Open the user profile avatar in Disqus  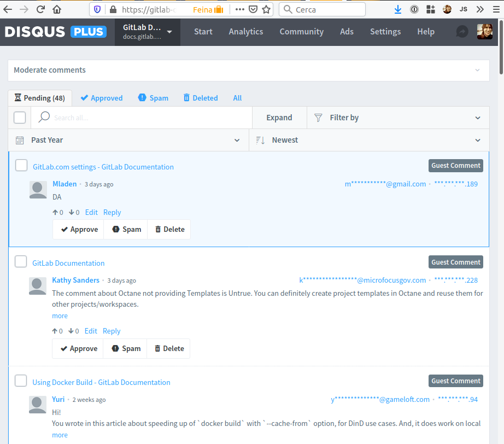click(485, 32)
